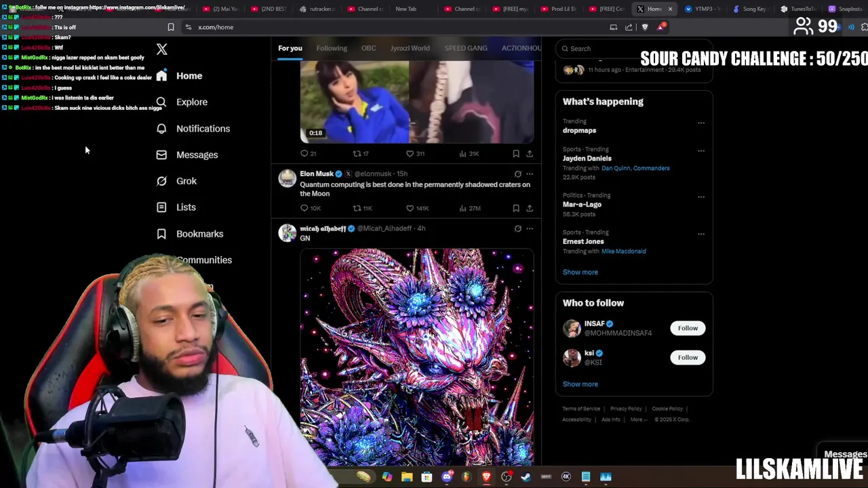Open Grok from the sidebar
Screen dimensions: 868x488
click(176, 181)
